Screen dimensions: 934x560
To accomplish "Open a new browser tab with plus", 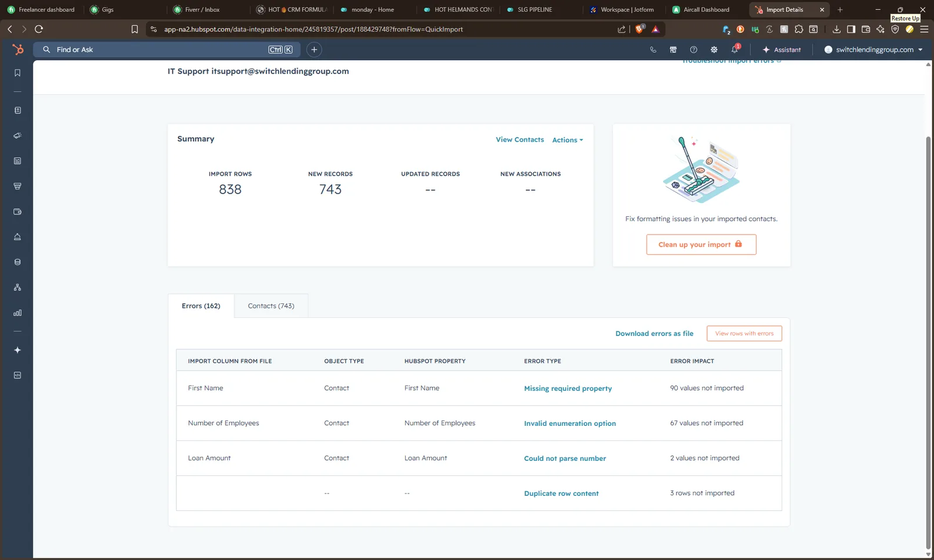I will [x=840, y=9].
